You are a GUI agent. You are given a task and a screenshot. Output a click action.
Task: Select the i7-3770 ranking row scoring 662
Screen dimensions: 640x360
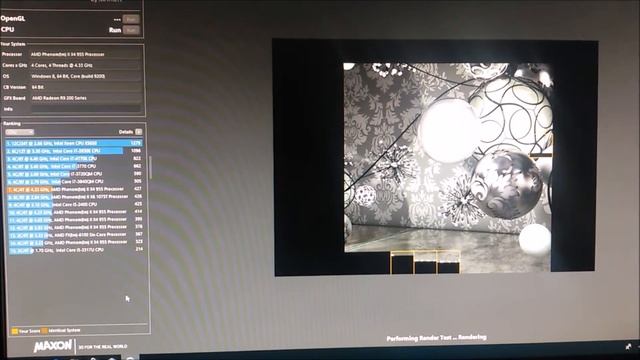(74, 167)
